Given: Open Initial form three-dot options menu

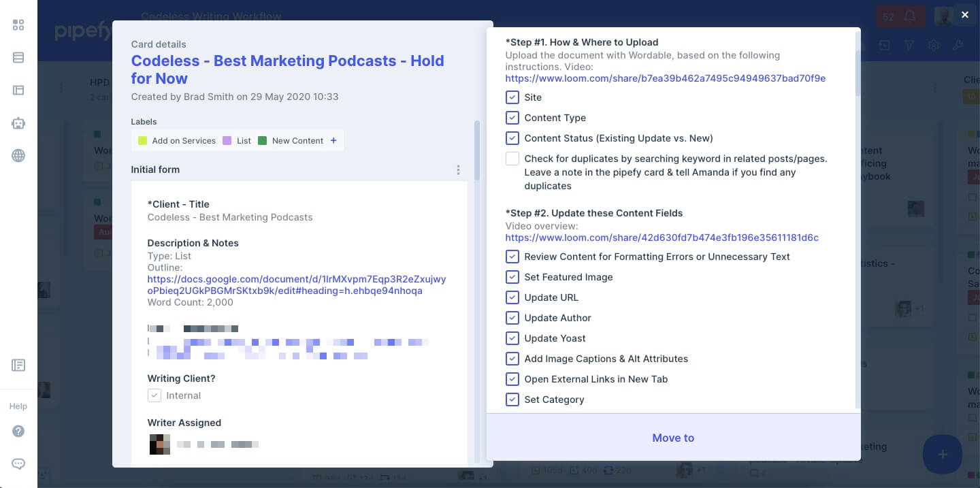Looking at the screenshot, I should 458,169.
